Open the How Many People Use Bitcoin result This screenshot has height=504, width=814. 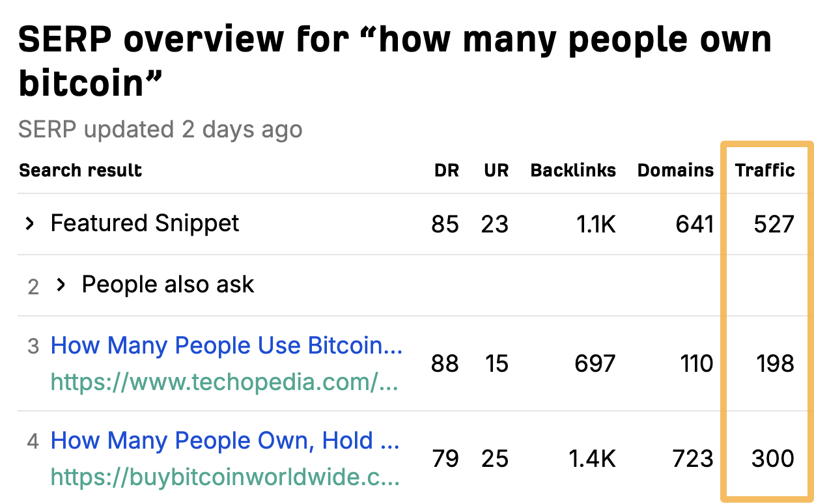coord(227,345)
